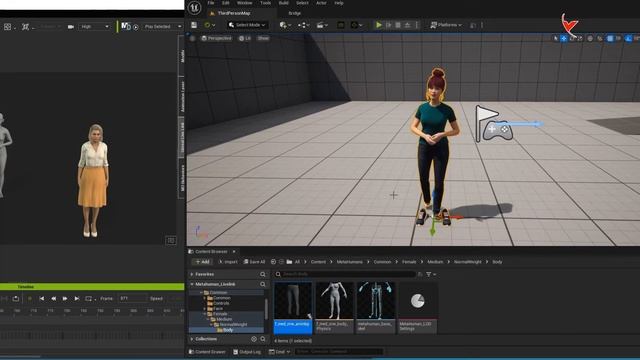
Task: Select the MetaHuman LOD Settings asset
Action: click(x=418, y=307)
